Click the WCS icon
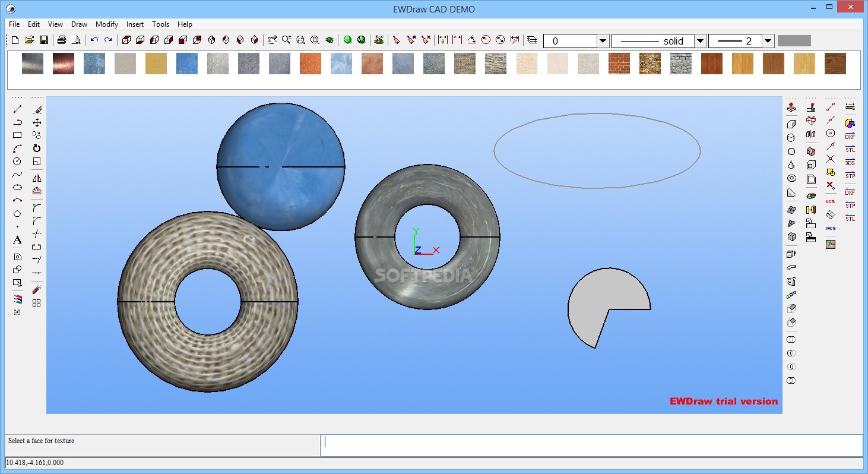Screen dimensions: 868x474 point(831,228)
